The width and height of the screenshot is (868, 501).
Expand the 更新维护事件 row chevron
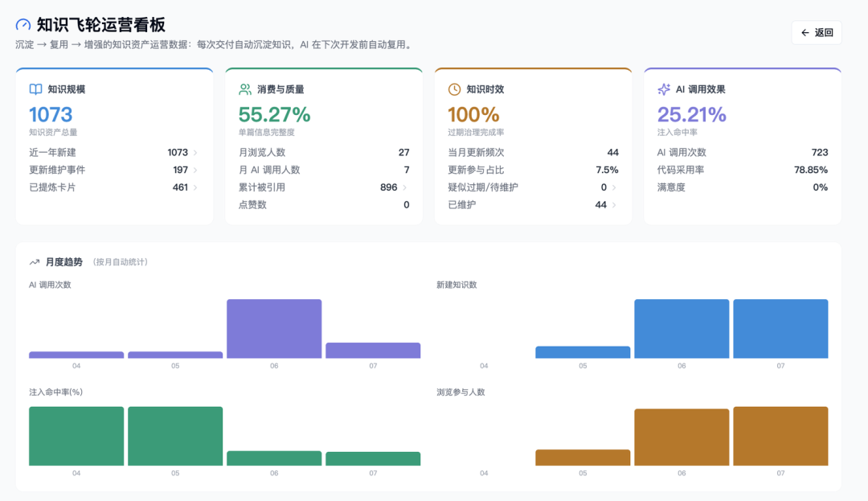(x=195, y=170)
